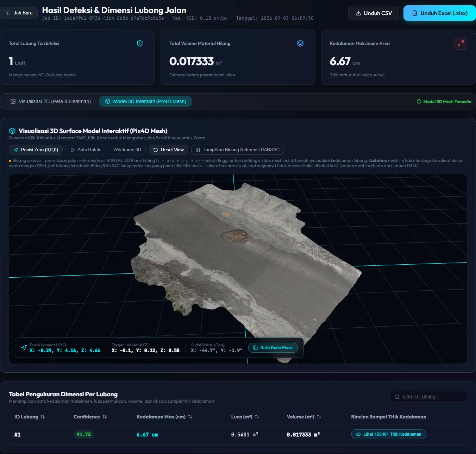Click the 0.5481 m² area cell
The height and width of the screenshot is (454, 476).
click(x=245, y=435)
